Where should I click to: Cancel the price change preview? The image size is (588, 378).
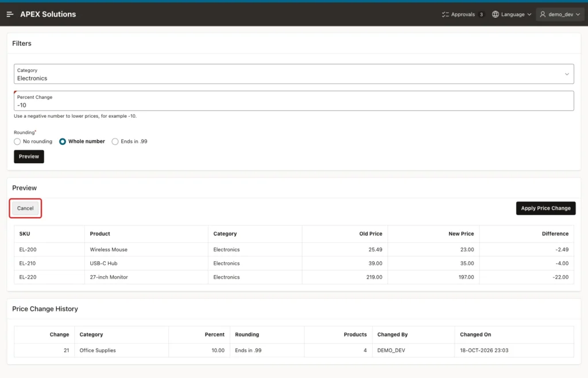click(25, 208)
